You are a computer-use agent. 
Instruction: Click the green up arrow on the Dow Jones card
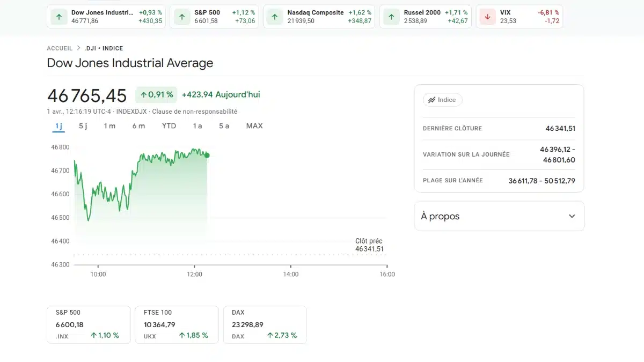click(x=59, y=17)
